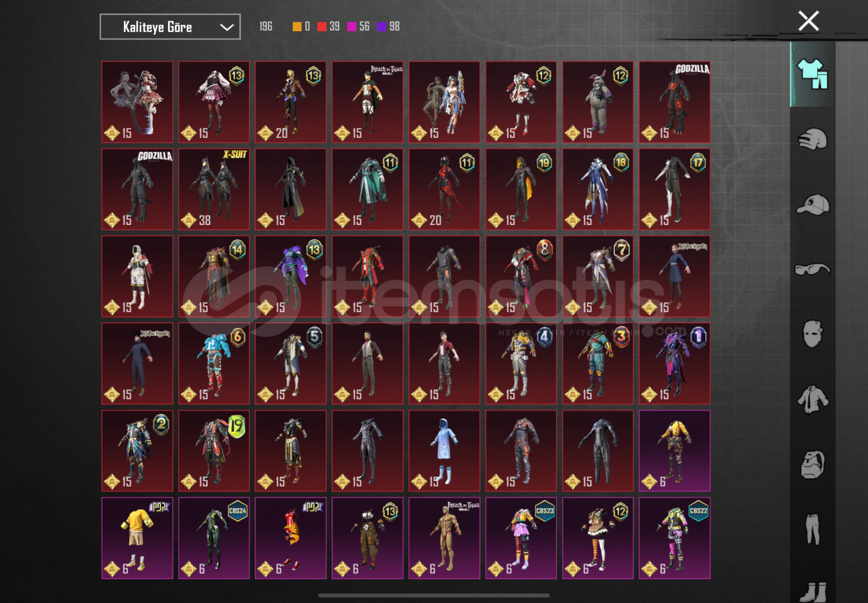Select the samurai outfit with badge 14
The height and width of the screenshot is (603, 868).
point(214,276)
